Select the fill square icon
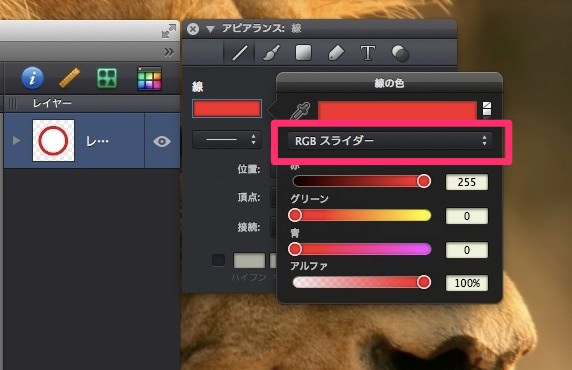572x370 pixels. coord(304,53)
